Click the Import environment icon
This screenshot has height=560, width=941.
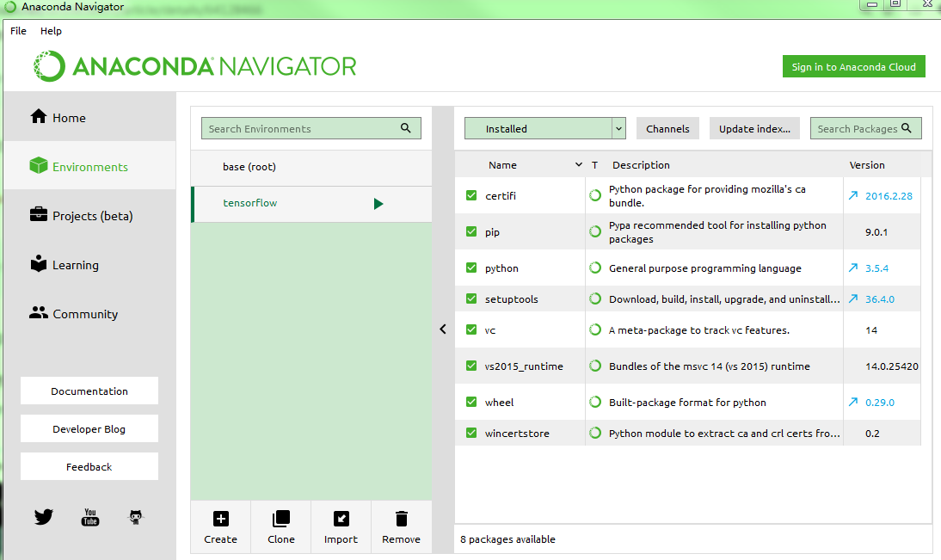pyautogui.click(x=341, y=519)
